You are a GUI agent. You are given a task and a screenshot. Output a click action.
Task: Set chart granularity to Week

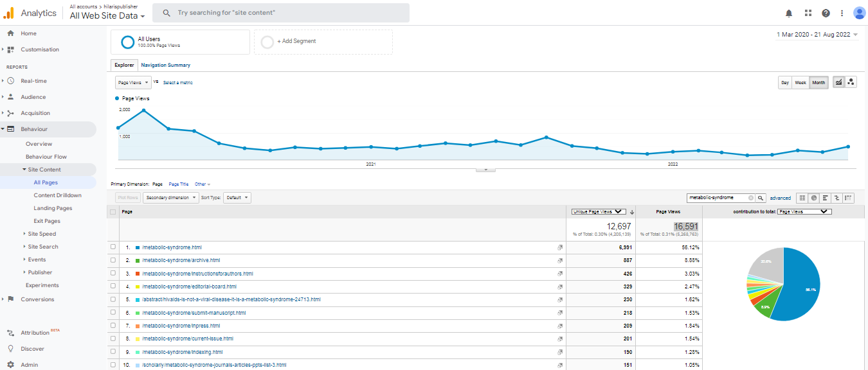(x=800, y=82)
